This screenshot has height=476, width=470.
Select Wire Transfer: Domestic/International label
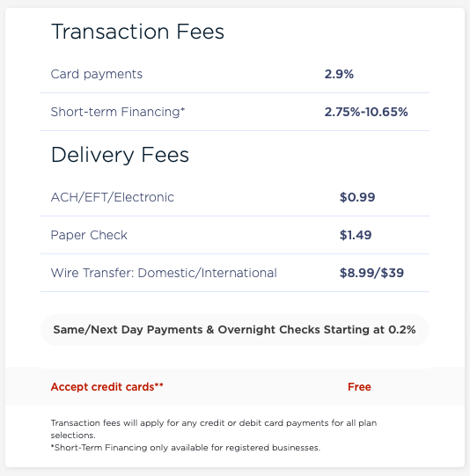tap(164, 273)
